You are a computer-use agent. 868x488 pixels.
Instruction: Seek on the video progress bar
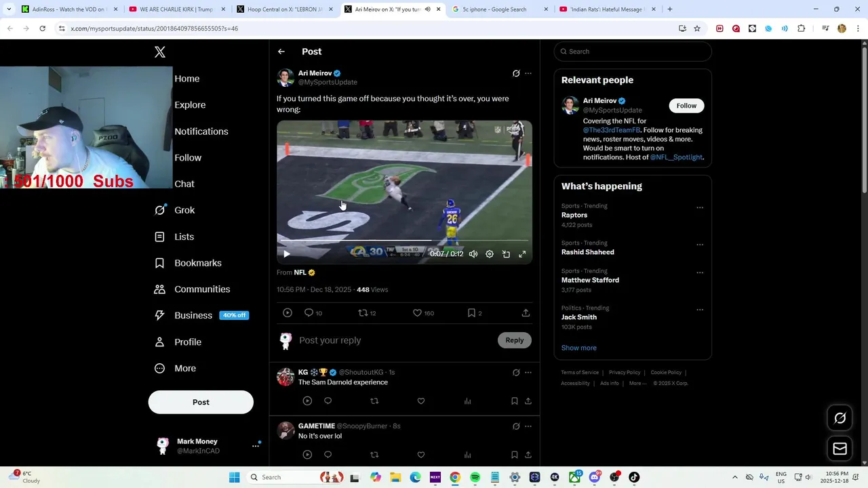(404, 241)
